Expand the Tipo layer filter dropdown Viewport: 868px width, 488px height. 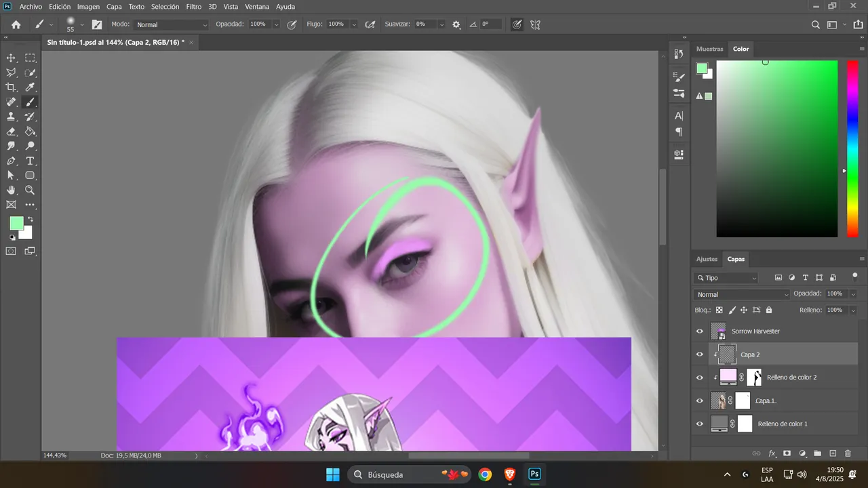tap(726, 278)
